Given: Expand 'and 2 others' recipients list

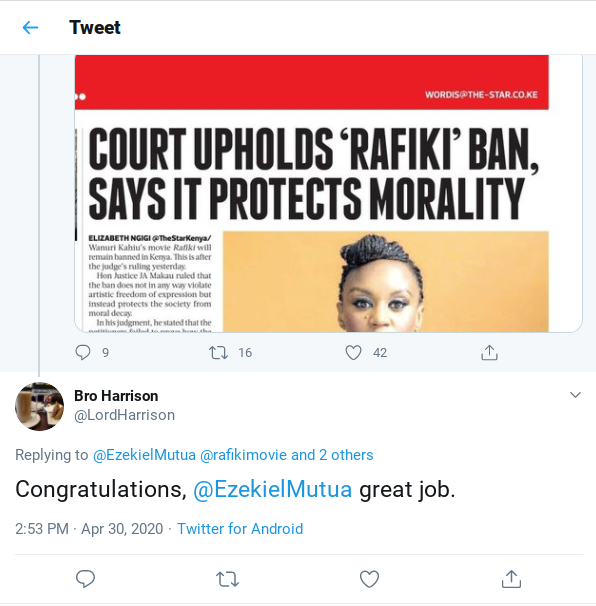Looking at the screenshot, I should pyautogui.click(x=332, y=455).
